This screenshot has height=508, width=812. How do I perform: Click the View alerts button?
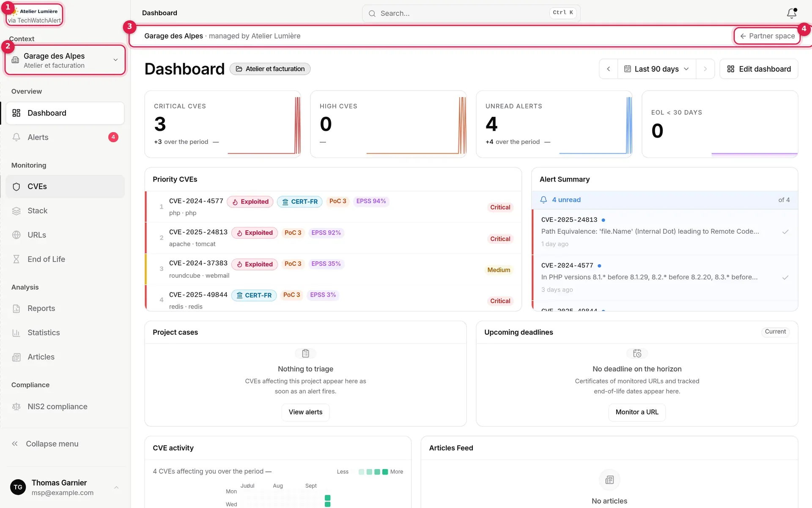[305, 412]
